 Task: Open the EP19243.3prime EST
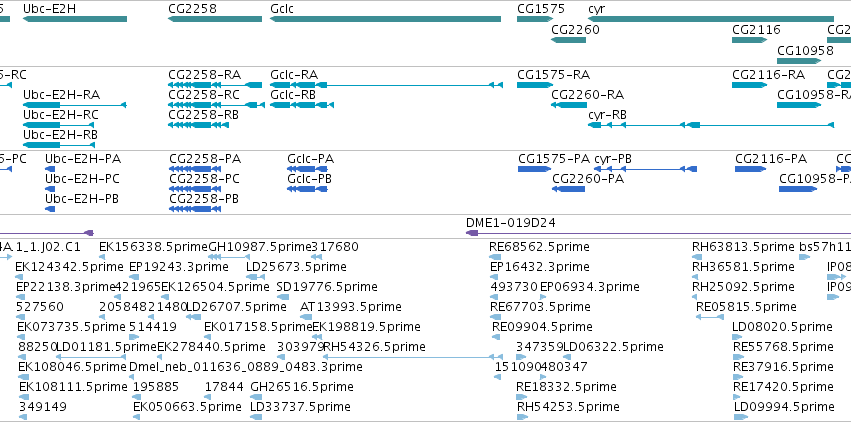133,277
